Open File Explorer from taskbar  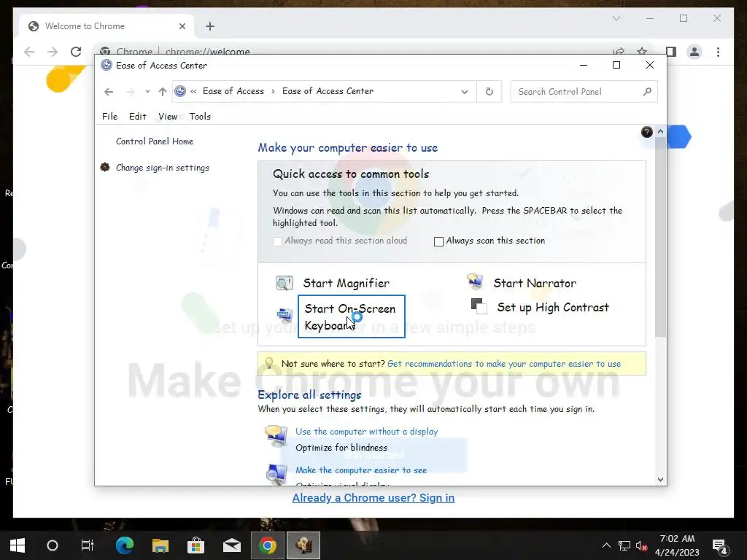(x=160, y=545)
